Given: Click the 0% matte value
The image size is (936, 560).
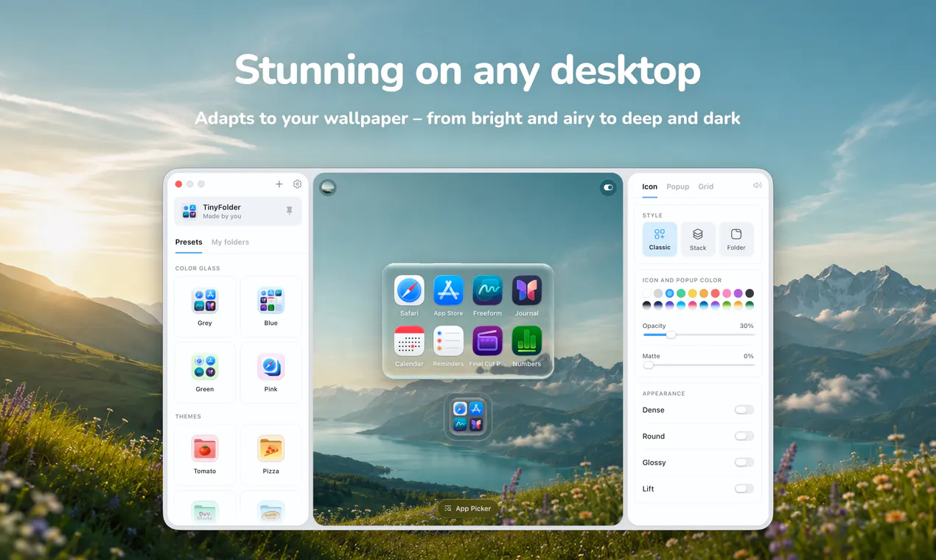Looking at the screenshot, I should [x=749, y=356].
